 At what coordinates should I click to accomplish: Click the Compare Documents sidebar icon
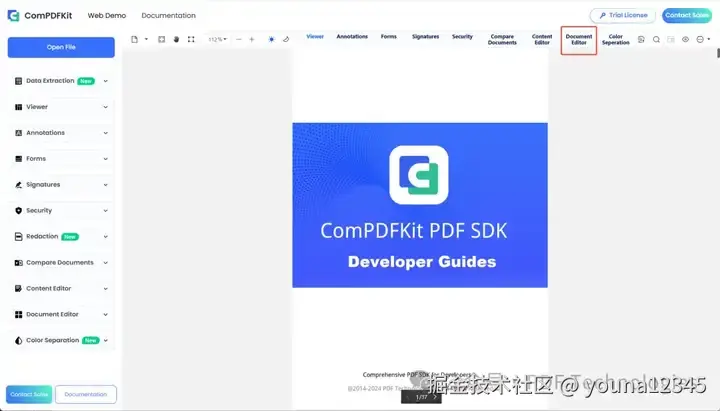(x=18, y=263)
